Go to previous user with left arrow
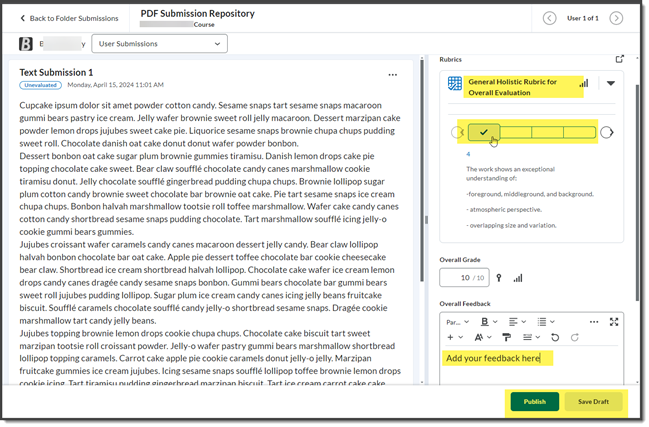 [x=549, y=18]
